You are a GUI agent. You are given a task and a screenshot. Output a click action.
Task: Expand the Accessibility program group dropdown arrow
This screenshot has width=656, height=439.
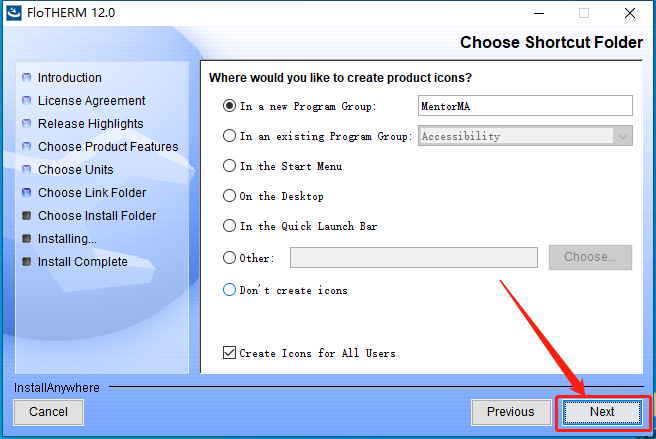point(623,136)
